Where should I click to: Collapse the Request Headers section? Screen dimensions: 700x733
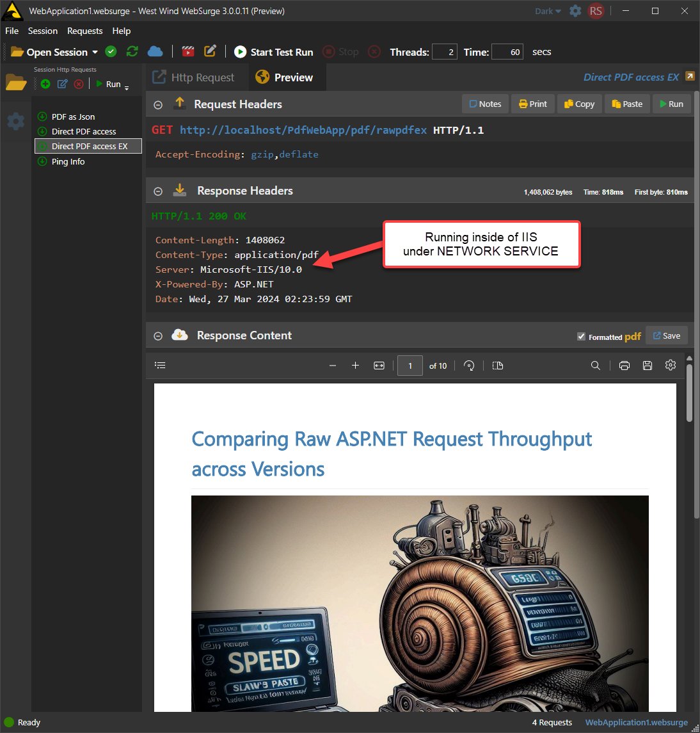point(158,105)
